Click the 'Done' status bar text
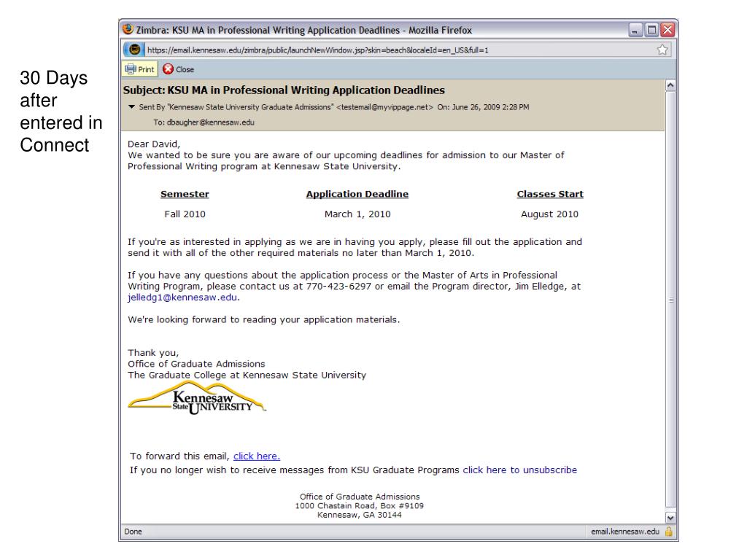The width and height of the screenshot is (747, 560). (x=133, y=532)
